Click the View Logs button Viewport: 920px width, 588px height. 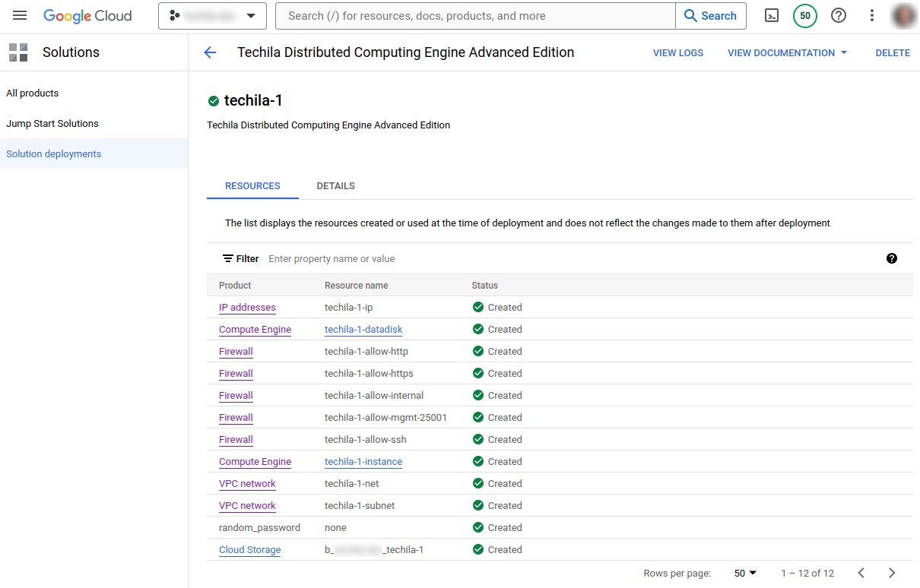pos(677,53)
